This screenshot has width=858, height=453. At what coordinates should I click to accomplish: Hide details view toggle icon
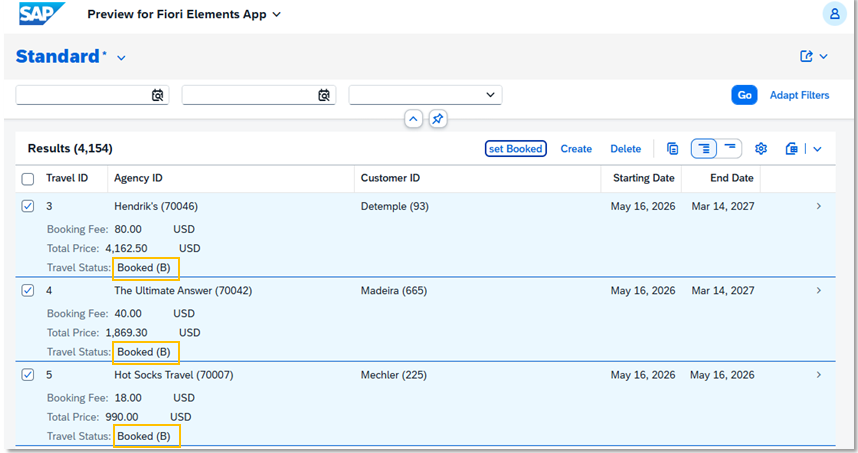(729, 148)
